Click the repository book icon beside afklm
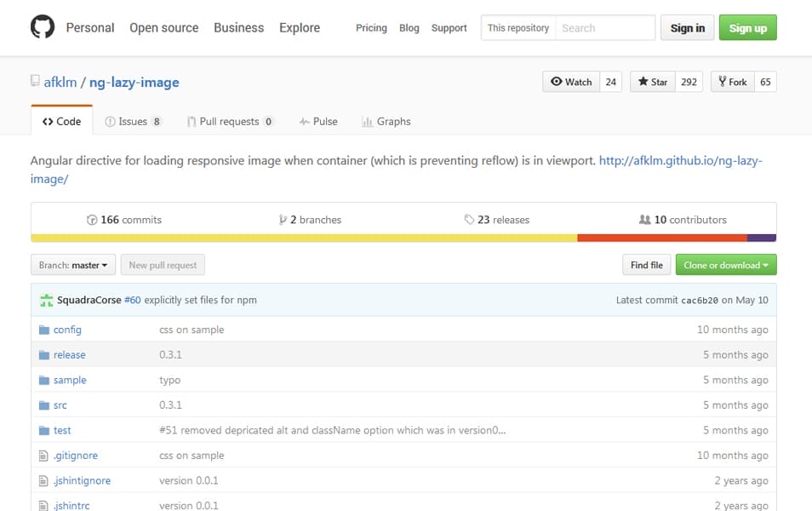 (x=35, y=82)
